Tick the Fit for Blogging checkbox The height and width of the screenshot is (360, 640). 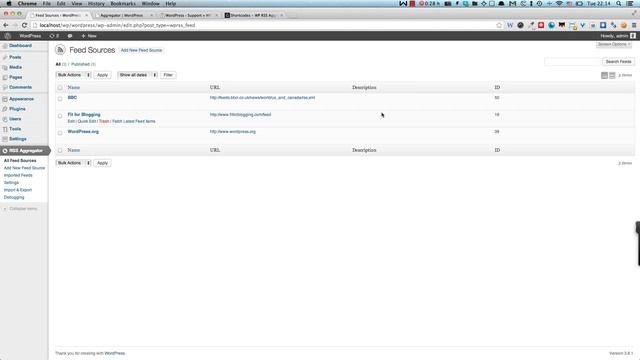[60, 116]
